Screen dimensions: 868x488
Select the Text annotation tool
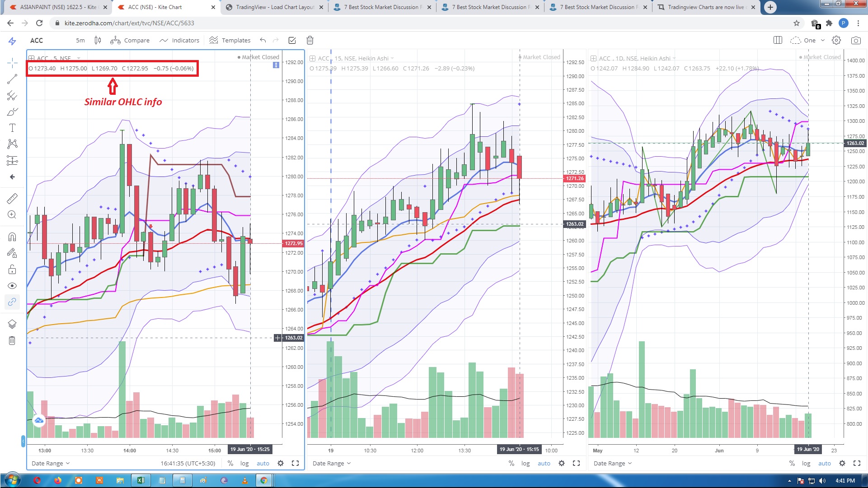pyautogui.click(x=12, y=128)
